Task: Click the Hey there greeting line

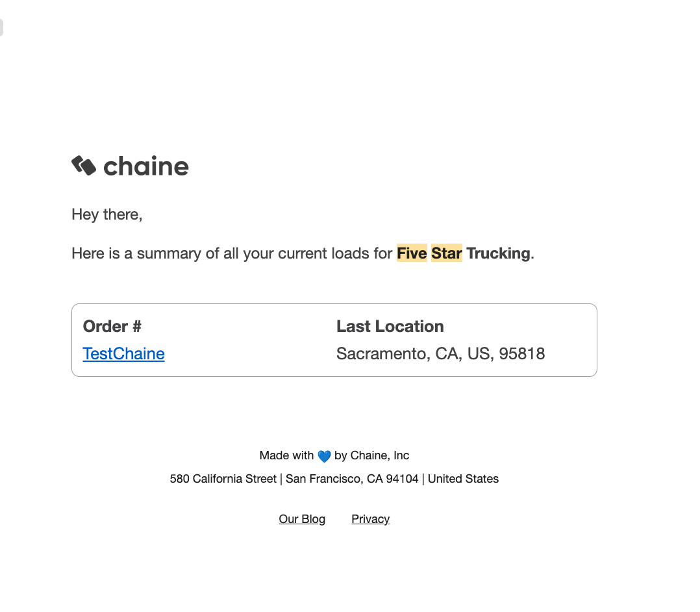Action: coord(107,215)
